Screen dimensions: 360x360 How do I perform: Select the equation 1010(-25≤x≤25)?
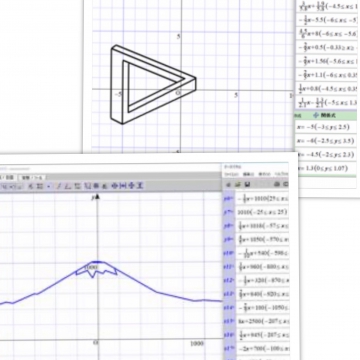[x=262, y=212]
